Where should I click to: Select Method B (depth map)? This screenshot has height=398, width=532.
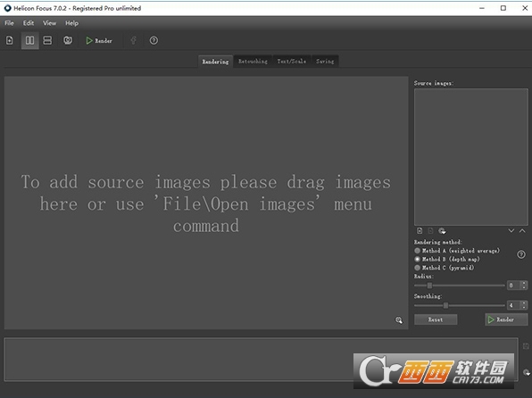click(x=447, y=259)
